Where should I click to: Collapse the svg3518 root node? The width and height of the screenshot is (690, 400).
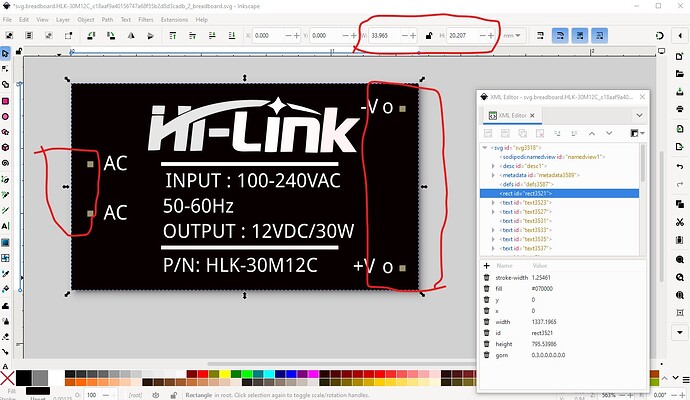[x=486, y=147]
